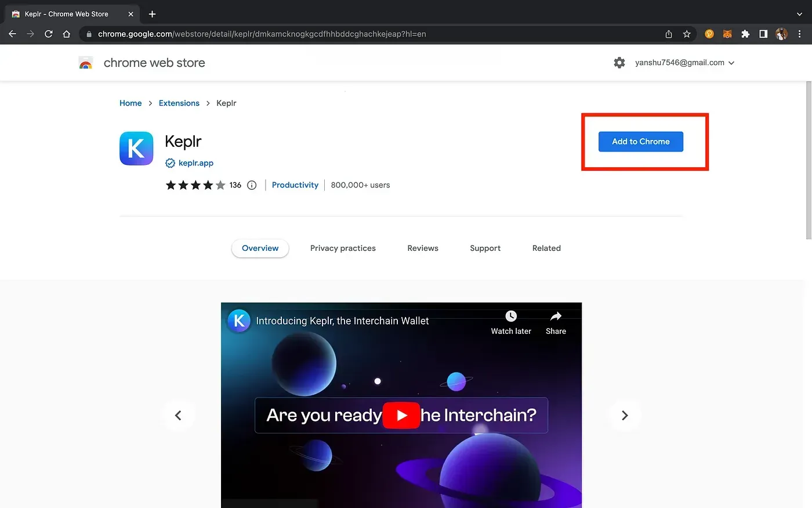Image resolution: width=812 pixels, height=508 pixels.
Task: Click the share page icon in address bar
Action: [669, 34]
